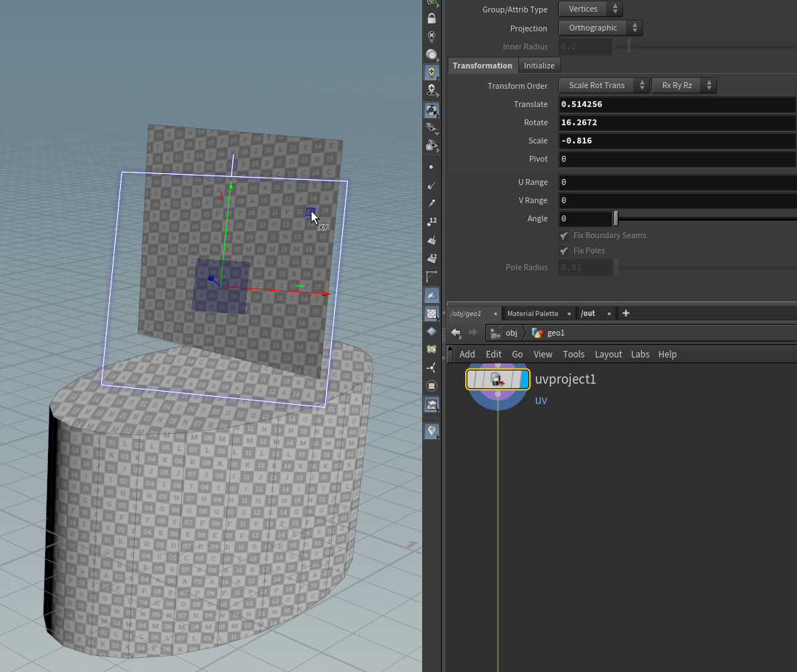Screen dimensions: 797x672
Task: Click the Inner Radius slider handle
Action: (x=630, y=47)
